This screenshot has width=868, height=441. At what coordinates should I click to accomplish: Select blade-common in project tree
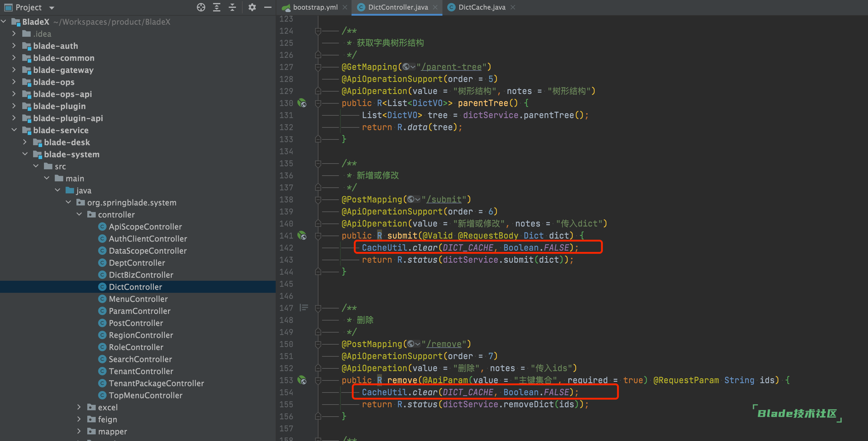(x=64, y=58)
